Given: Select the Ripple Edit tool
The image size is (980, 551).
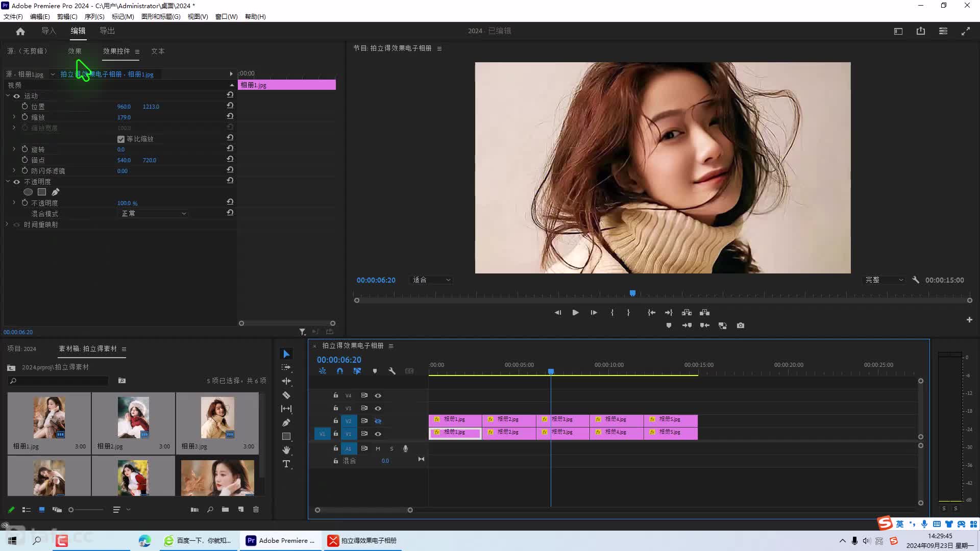Looking at the screenshot, I should (x=286, y=381).
